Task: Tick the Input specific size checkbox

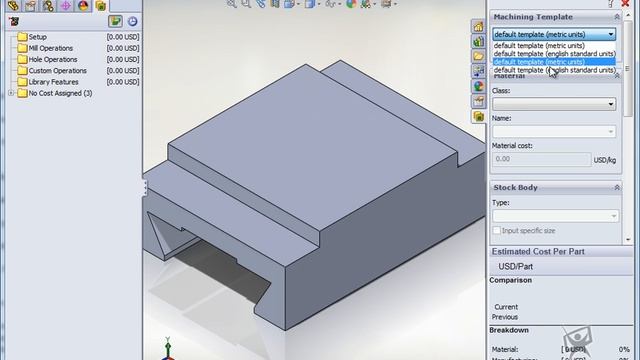Action: [497, 231]
